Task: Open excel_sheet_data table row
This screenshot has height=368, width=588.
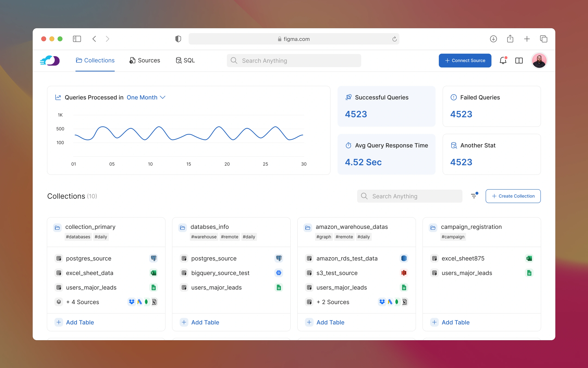Action: tap(106, 273)
